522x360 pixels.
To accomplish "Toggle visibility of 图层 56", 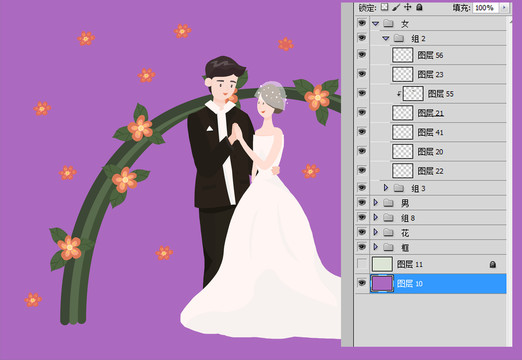I will coord(362,54).
